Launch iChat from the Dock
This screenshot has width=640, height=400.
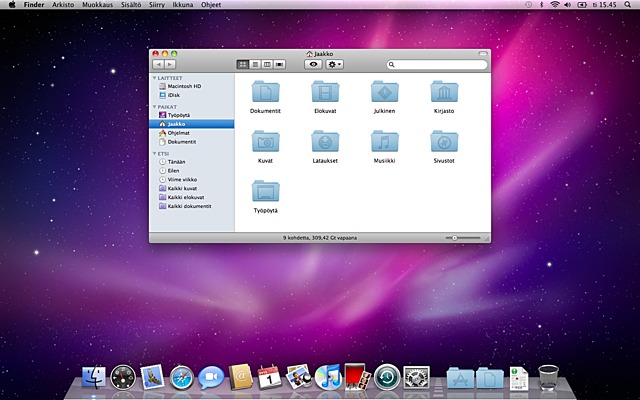[211, 377]
